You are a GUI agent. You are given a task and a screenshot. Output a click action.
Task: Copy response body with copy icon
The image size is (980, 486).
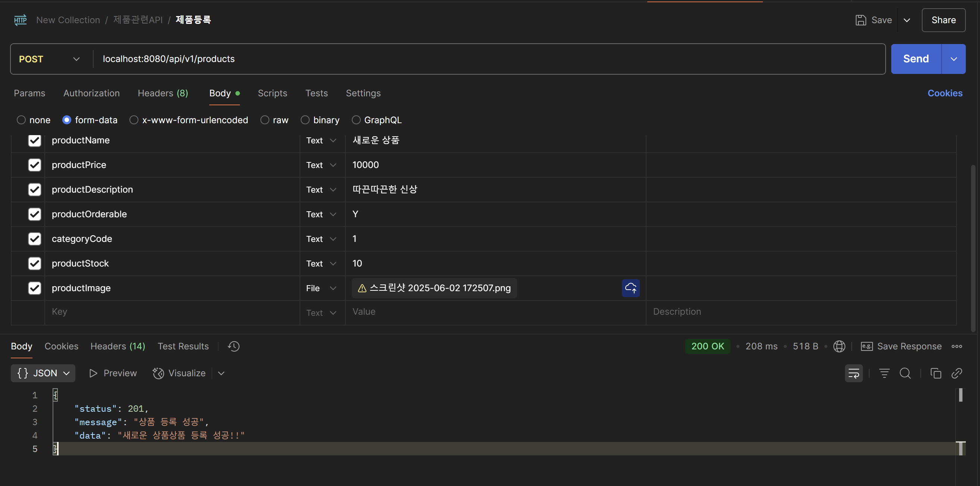point(936,373)
